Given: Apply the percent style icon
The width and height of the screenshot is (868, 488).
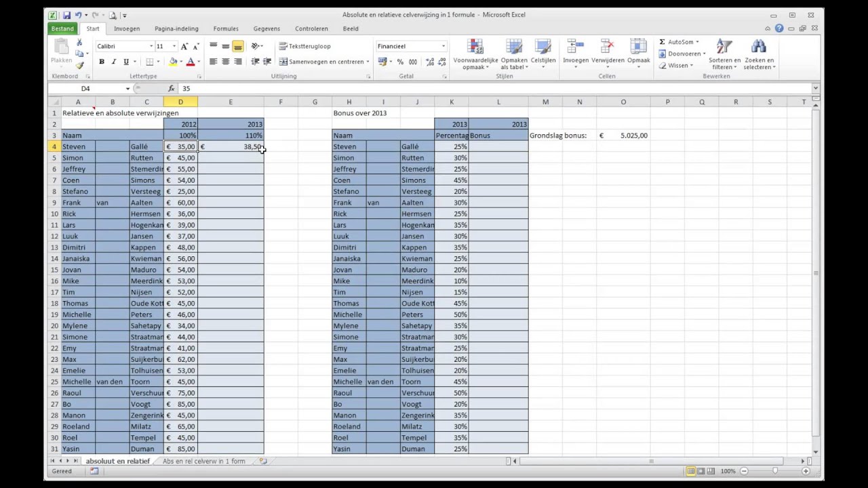Looking at the screenshot, I should 400,62.
